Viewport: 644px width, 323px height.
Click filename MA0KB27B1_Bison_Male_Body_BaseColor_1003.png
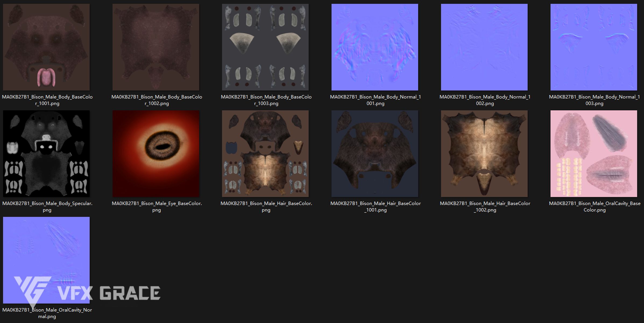point(266,100)
